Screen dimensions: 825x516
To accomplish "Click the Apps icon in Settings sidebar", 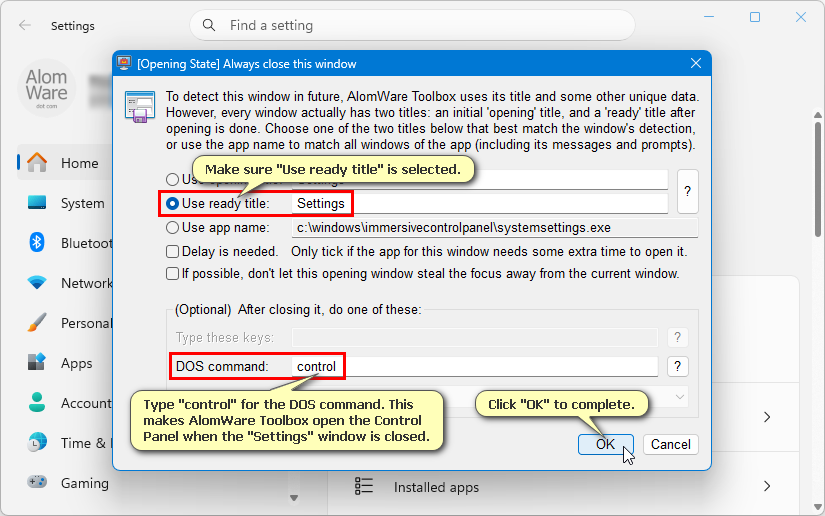I will pyautogui.click(x=37, y=362).
